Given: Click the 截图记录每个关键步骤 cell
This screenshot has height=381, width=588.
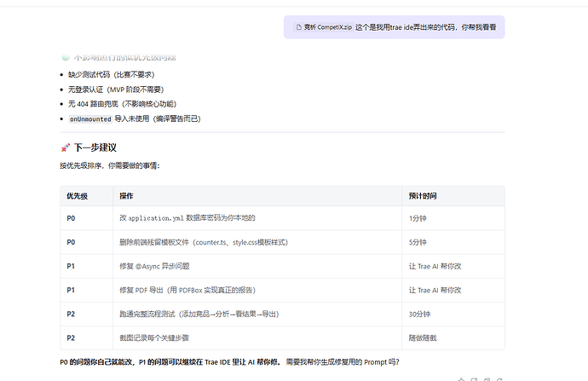Looking at the screenshot, I should click(x=157, y=338).
